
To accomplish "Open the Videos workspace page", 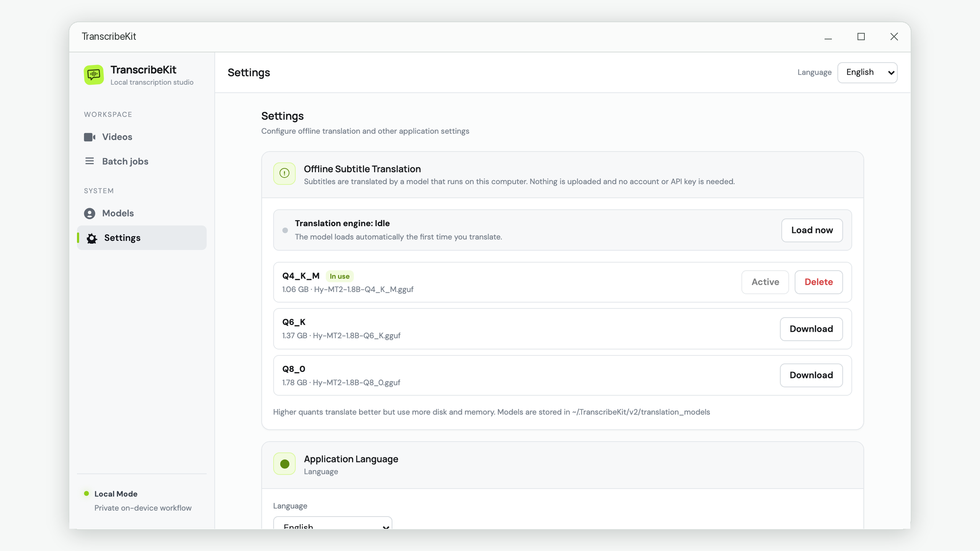I will click(142, 137).
